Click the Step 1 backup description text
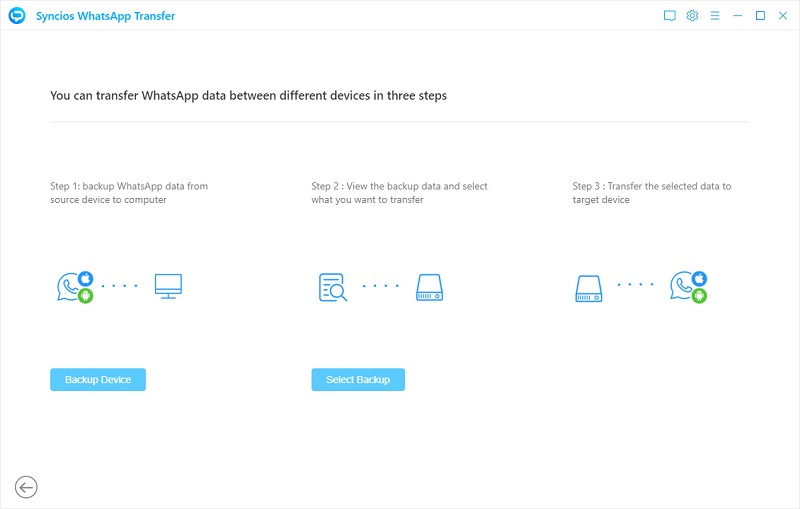Viewport: 800px width, 509px height. point(129,193)
